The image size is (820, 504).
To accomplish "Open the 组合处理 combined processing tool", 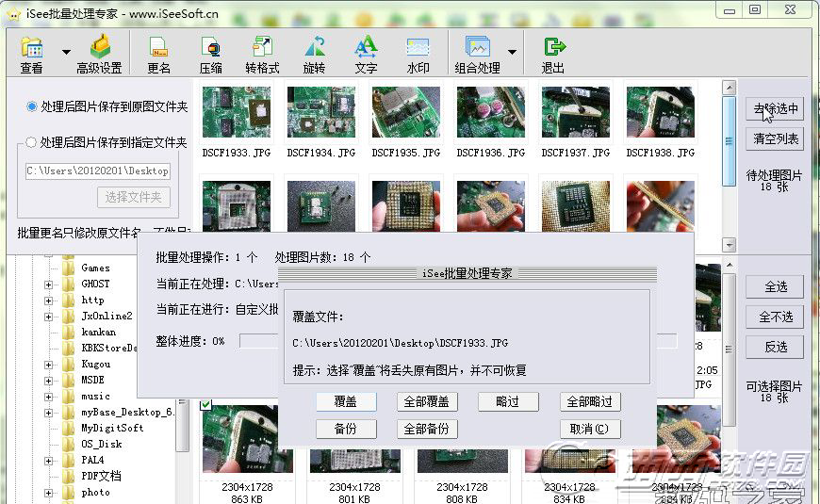I will click(478, 55).
